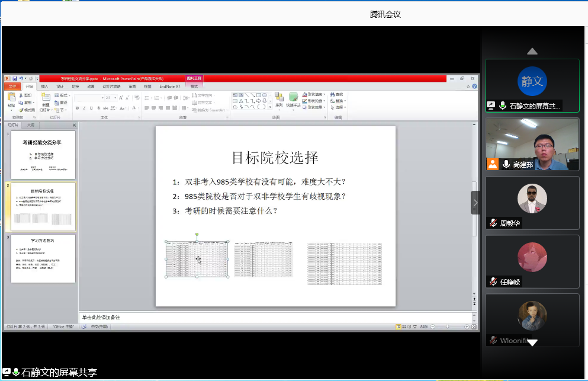The height and width of the screenshot is (381, 588).
Task: Click the Save icon in quick access toolbar
Action: click(16, 78)
